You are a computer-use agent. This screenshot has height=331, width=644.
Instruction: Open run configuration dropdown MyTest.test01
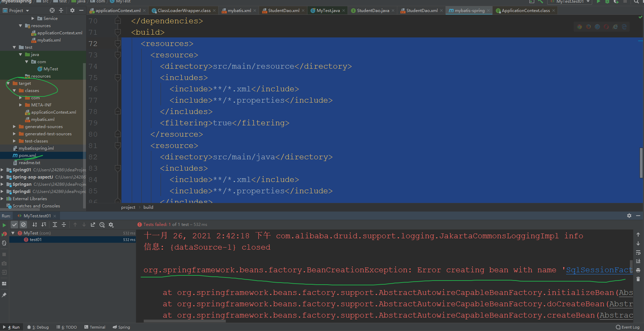[x=570, y=2]
